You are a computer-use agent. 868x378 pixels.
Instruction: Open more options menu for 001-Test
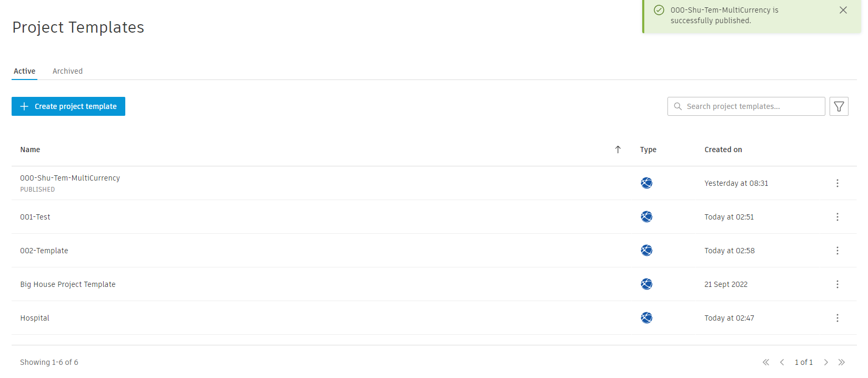[x=837, y=217]
